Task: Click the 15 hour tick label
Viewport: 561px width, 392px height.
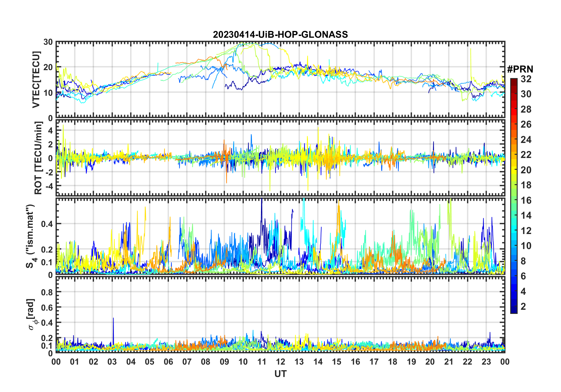Action: click(x=337, y=362)
